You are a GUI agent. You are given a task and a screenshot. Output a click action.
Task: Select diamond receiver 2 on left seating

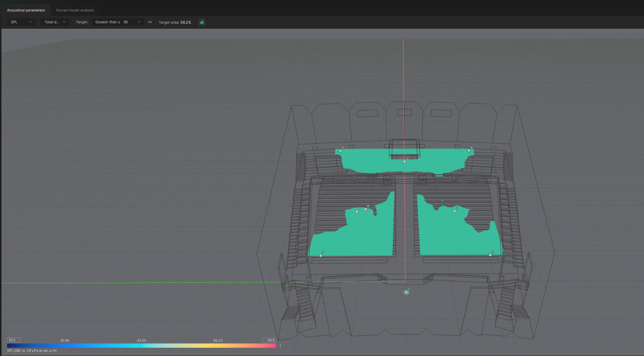click(x=357, y=211)
